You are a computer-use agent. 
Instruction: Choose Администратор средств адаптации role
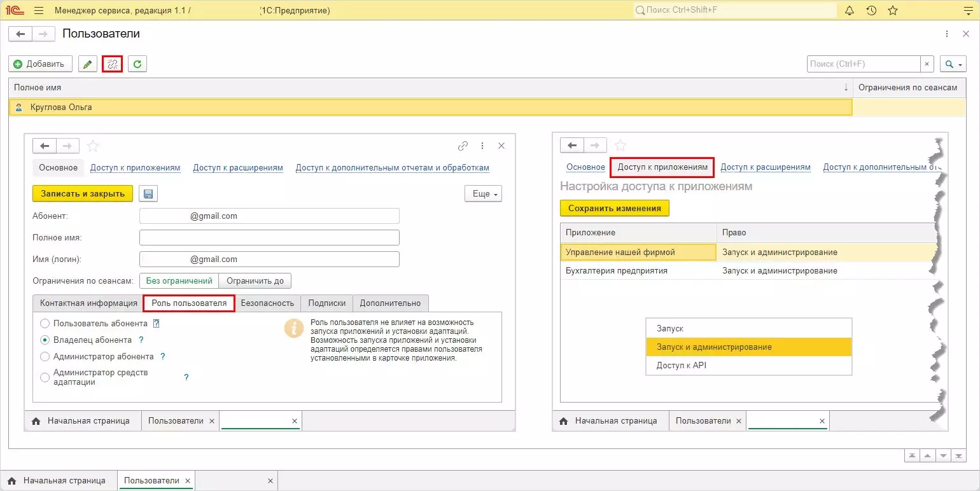[x=45, y=377]
